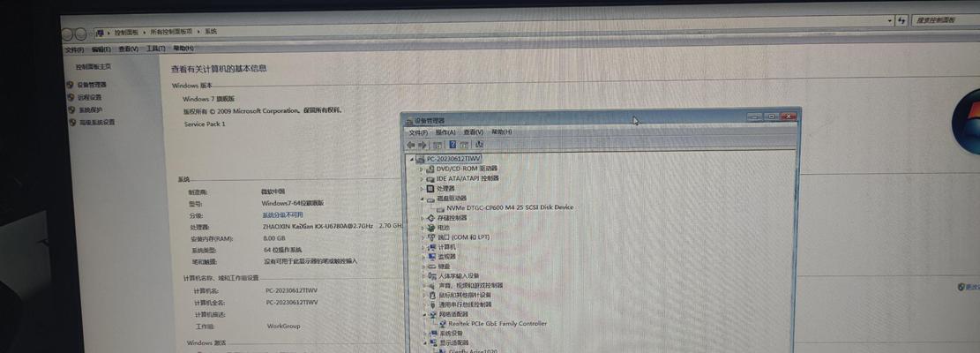The image size is (980, 353).
Task: Click the 控制面板主页 link
Action: click(x=94, y=66)
